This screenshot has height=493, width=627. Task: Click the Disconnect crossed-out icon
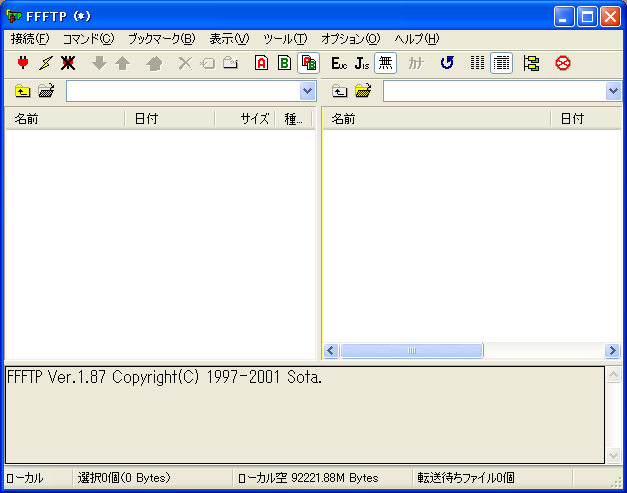click(68, 63)
